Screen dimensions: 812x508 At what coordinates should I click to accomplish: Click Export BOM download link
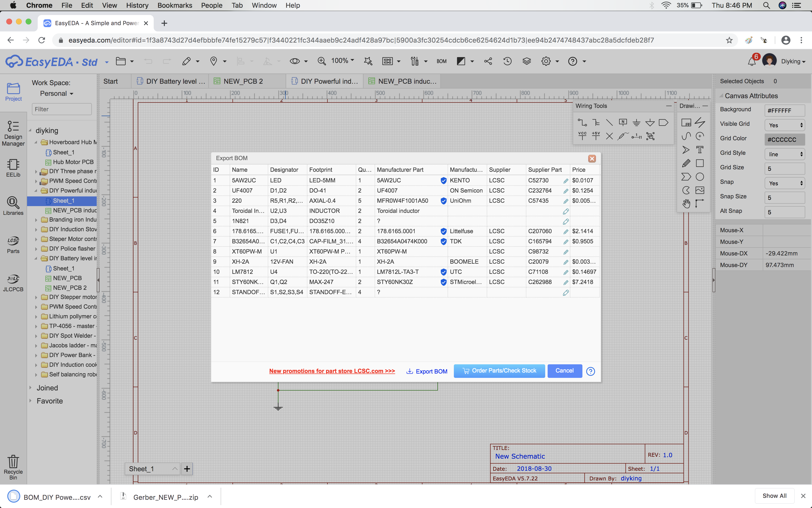(427, 371)
